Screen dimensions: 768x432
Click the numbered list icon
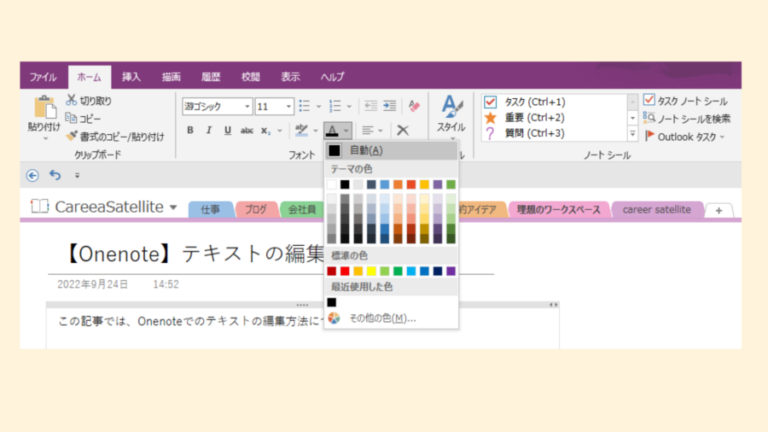[335, 106]
